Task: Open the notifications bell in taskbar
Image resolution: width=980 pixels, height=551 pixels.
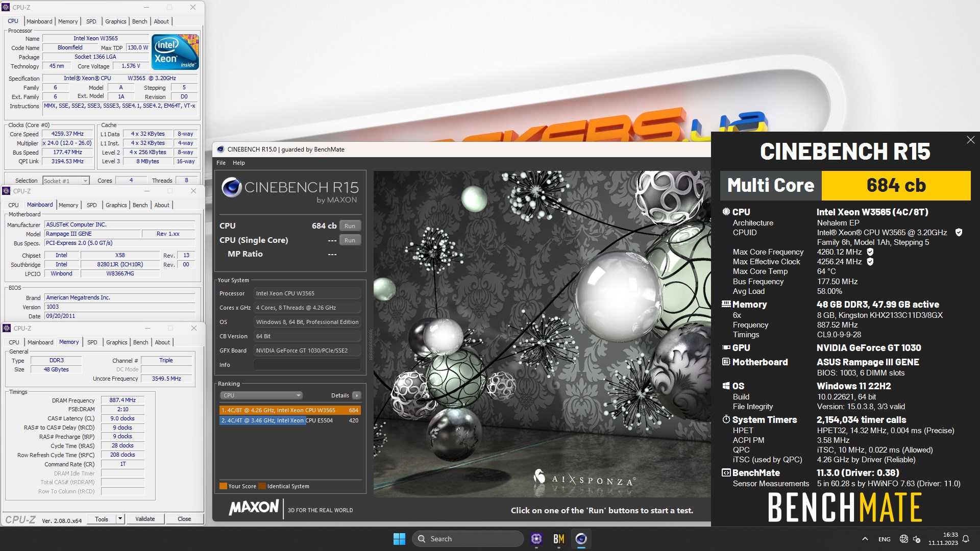Action: pyautogui.click(x=966, y=539)
